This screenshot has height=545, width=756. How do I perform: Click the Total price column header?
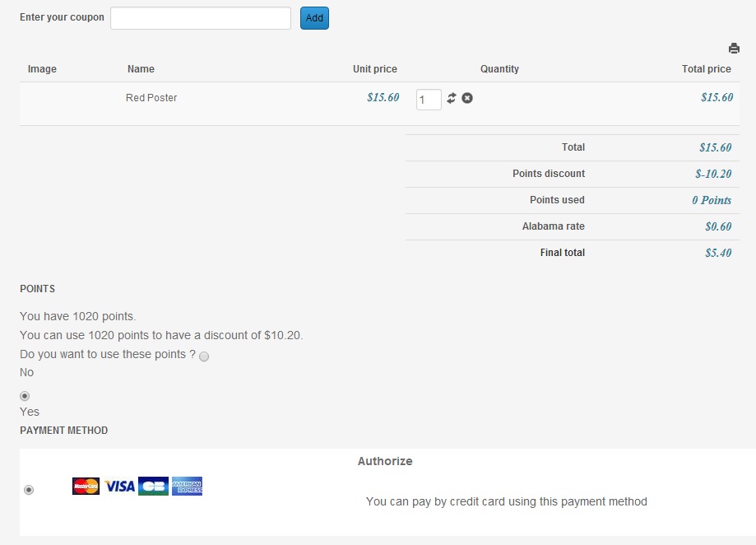pos(707,69)
